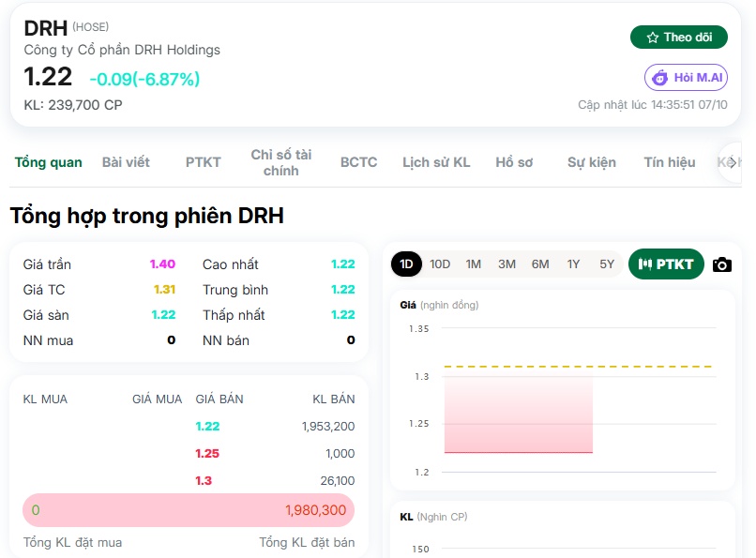Click the Tổng KL đặt bán label
Viewport: 756px width, 558px height.
point(307,543)
